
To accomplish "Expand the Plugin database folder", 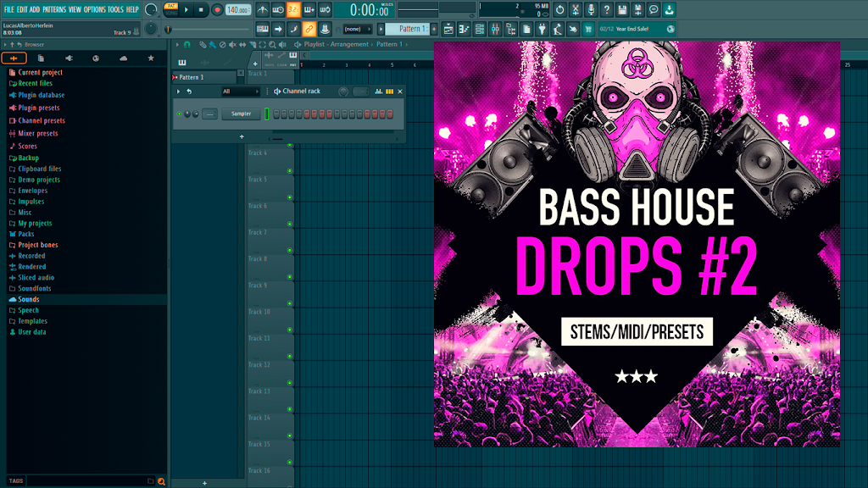I will (x=36, y=95).
